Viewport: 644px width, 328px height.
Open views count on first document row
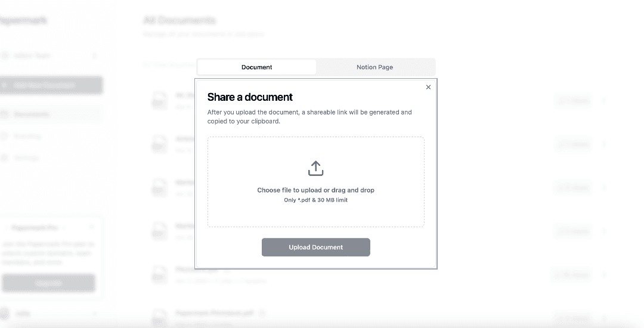coord(574,101)
